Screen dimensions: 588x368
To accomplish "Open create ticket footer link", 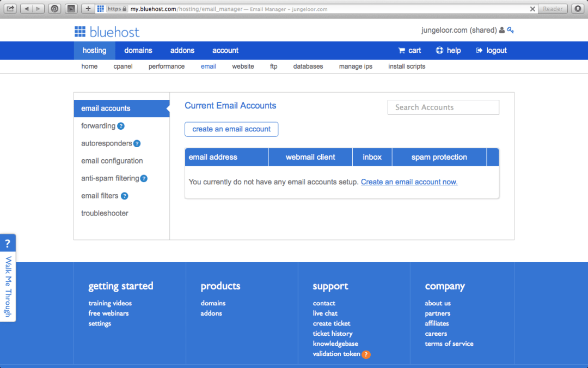I will click(332, 323).
